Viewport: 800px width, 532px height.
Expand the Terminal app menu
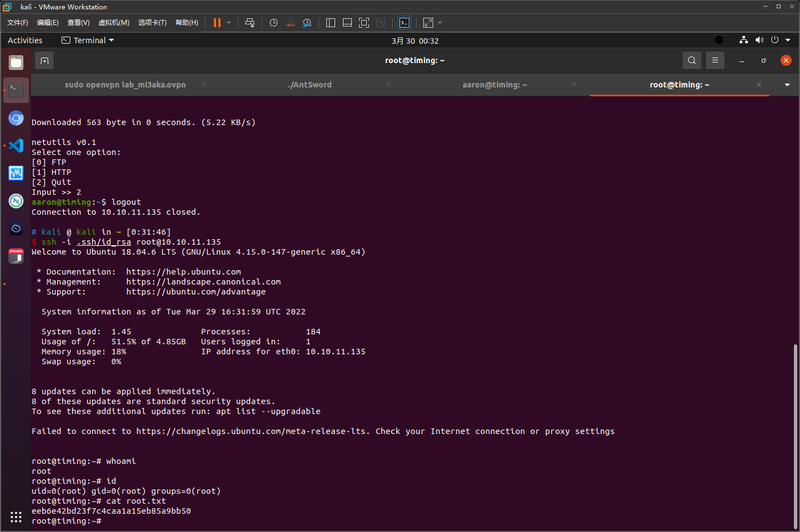[x=88, y=40]
